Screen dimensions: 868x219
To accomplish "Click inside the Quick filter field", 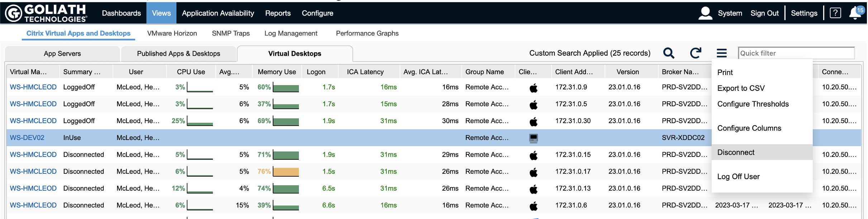I will tap(796, 53).
